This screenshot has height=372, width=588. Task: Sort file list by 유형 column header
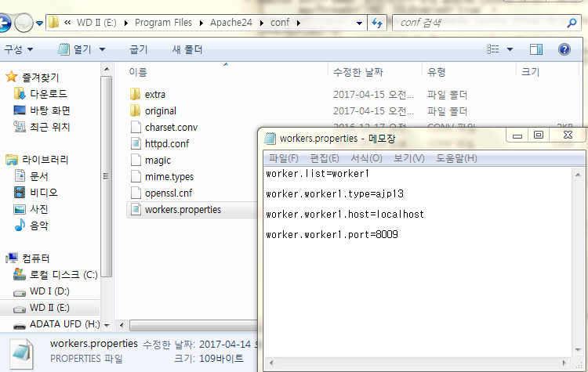coord(437,72)
